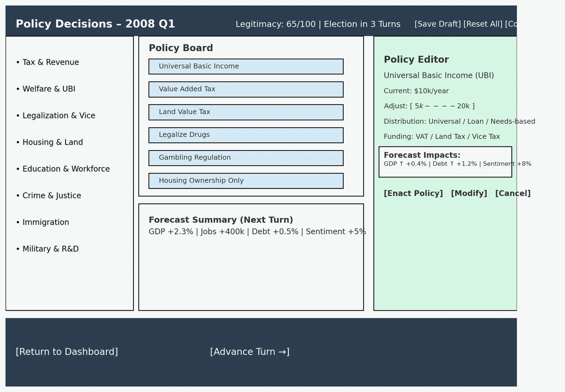Click Return to Dashboard

(x=67, y=352)
